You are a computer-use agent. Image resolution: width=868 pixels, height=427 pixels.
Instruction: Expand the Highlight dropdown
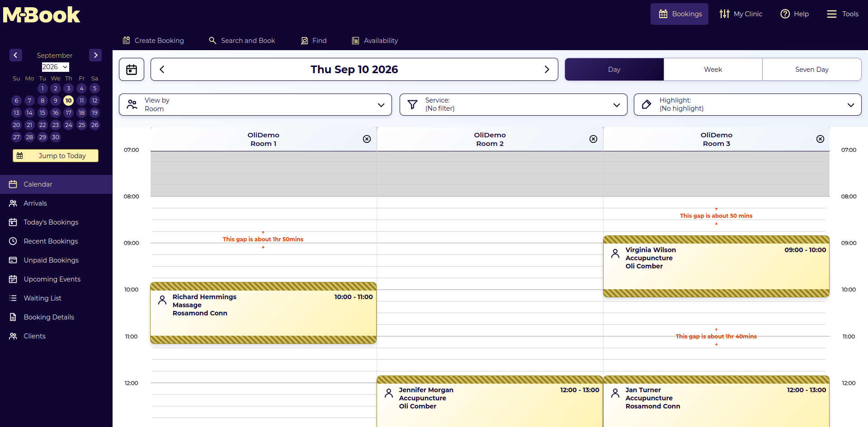(748, 104)
